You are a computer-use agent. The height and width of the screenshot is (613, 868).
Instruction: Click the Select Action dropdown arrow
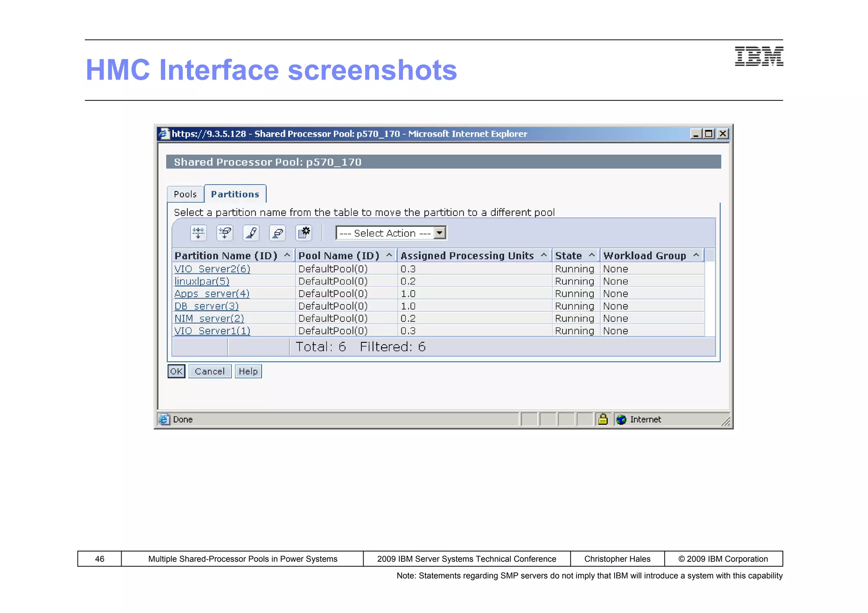click(x=440, y=233)
